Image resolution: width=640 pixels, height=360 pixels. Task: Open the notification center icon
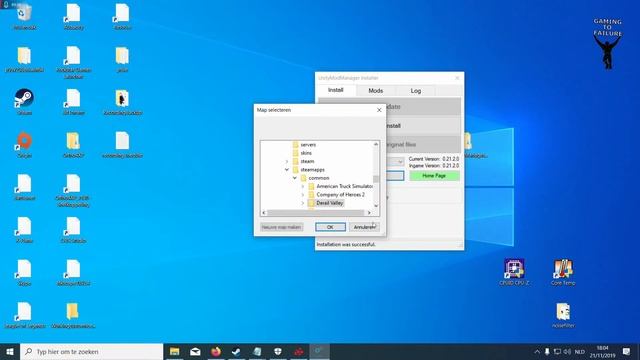tap(627, 351)
